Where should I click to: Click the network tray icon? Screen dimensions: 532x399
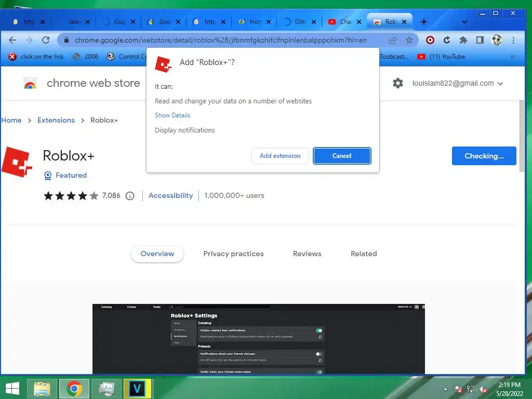coord(471,389)
